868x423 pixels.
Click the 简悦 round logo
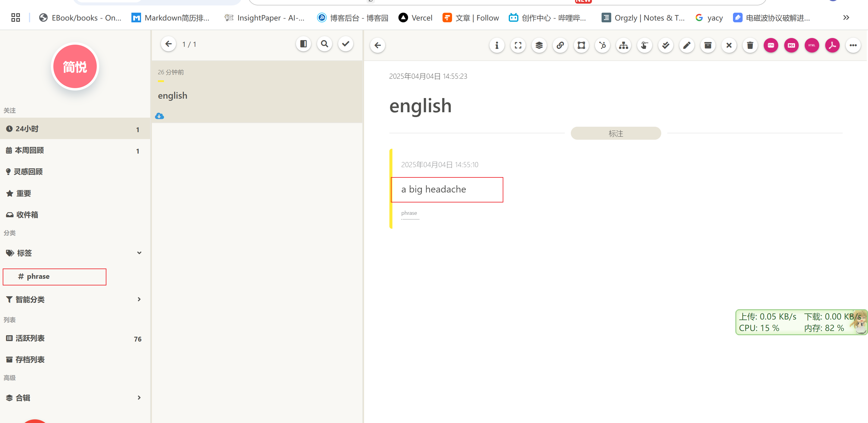75,66
